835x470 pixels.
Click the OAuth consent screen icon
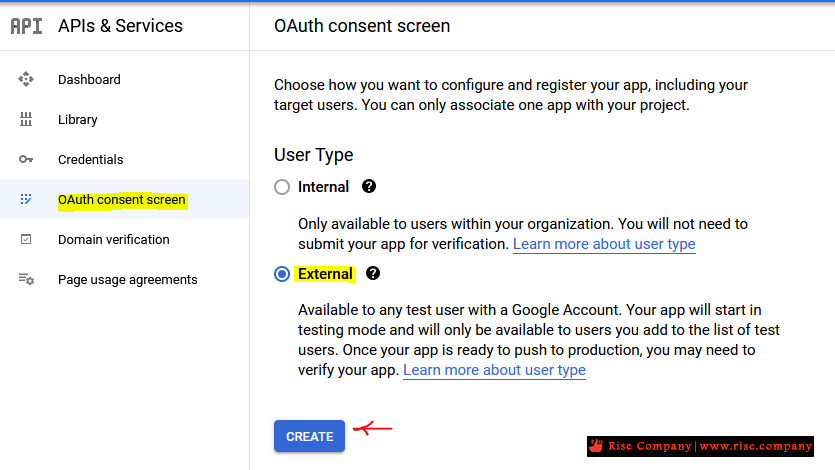pyautogui.click(x=26, y=199)
